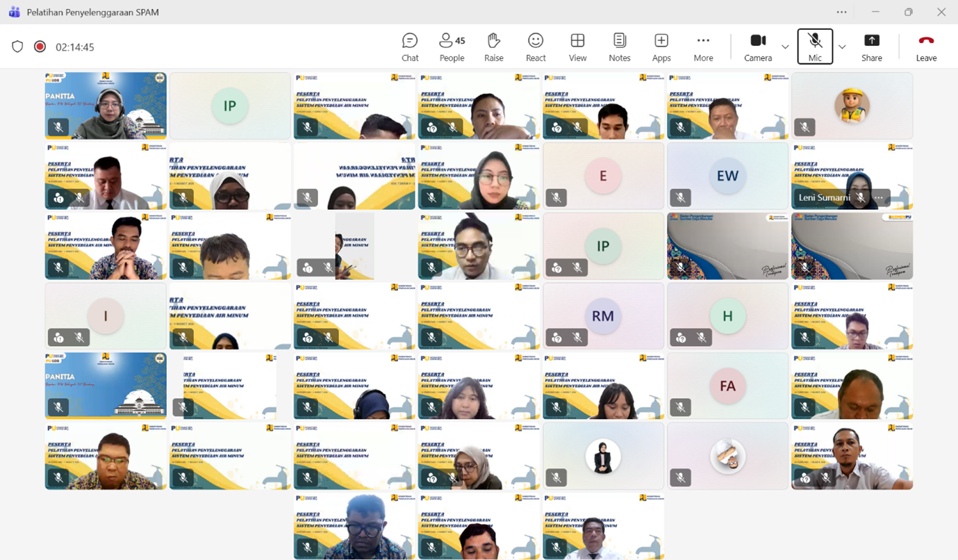Open the Chat panel
The image size is (958, 560).
pyautogui.click(x=409, y=47)
